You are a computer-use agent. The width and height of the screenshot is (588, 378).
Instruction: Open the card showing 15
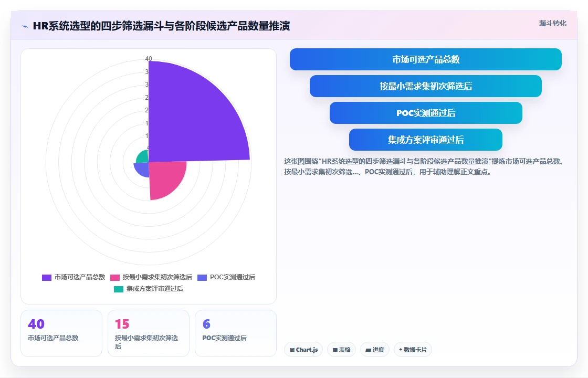click(x=149, y=333)
